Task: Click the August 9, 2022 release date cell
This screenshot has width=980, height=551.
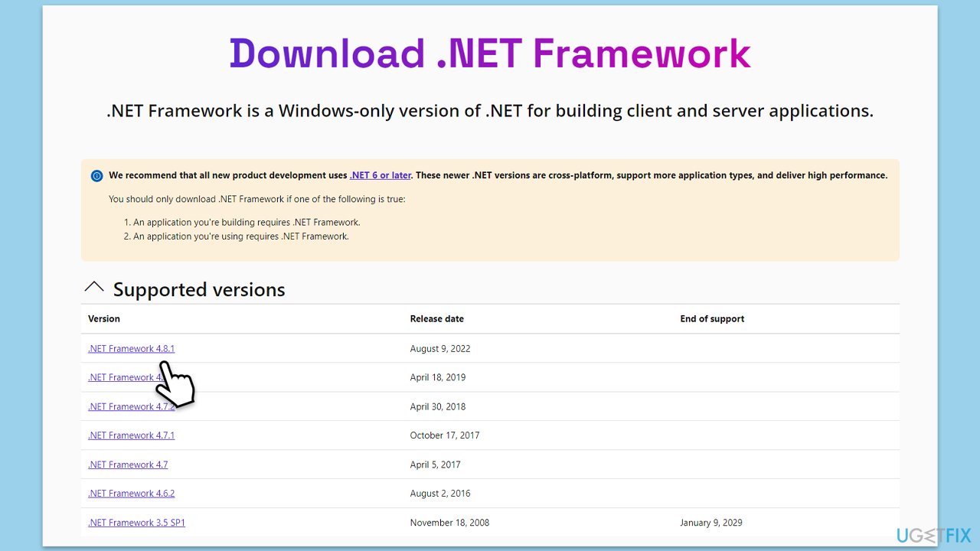Action: pyautogui.click(x=440, y=349)
